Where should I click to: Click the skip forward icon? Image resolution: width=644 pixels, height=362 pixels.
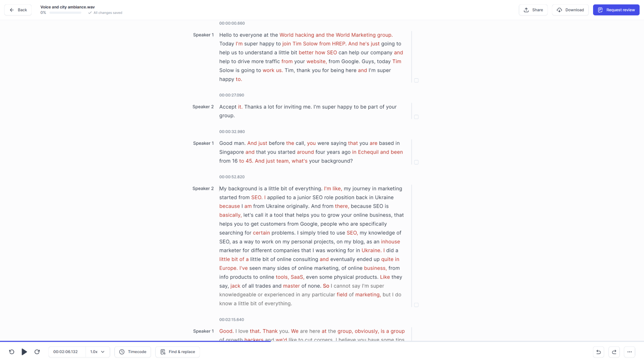pyautogui.click(x=37, y=352)
